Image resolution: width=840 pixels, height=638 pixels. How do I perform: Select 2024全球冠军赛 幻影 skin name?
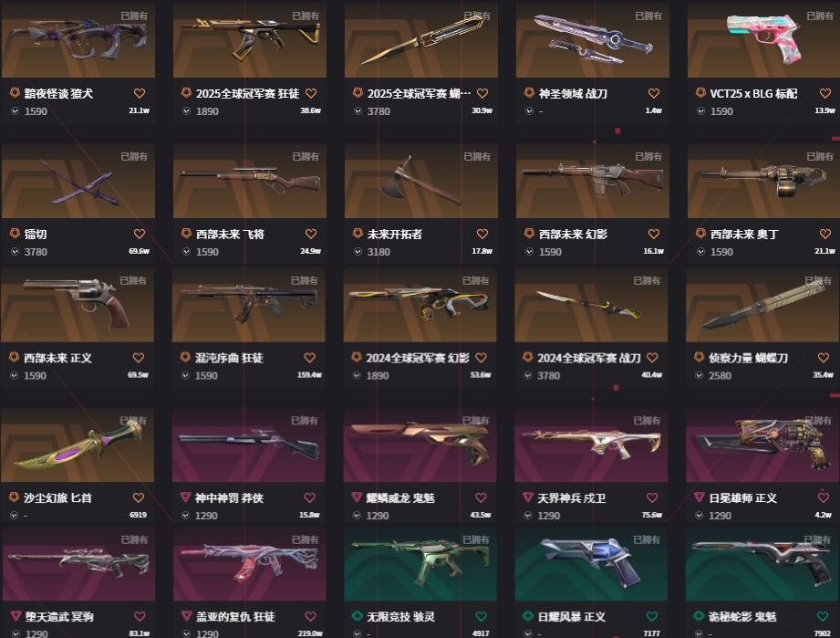click(418, 358)
